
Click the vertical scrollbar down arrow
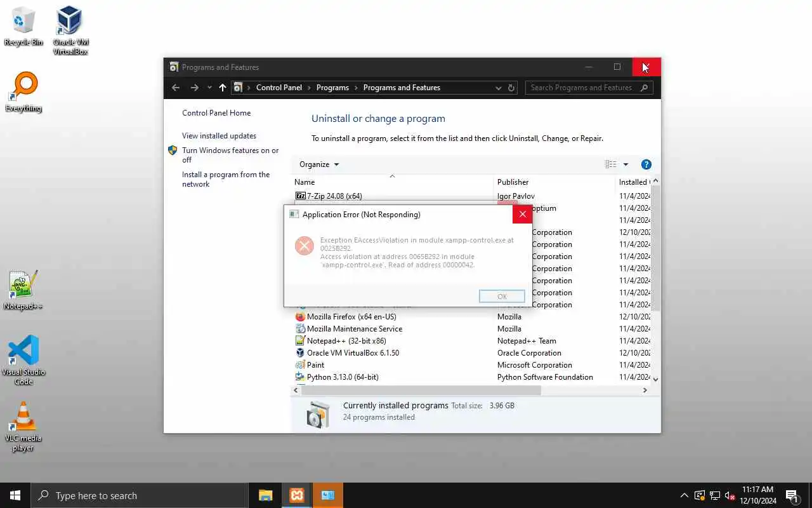pos(655,379)
